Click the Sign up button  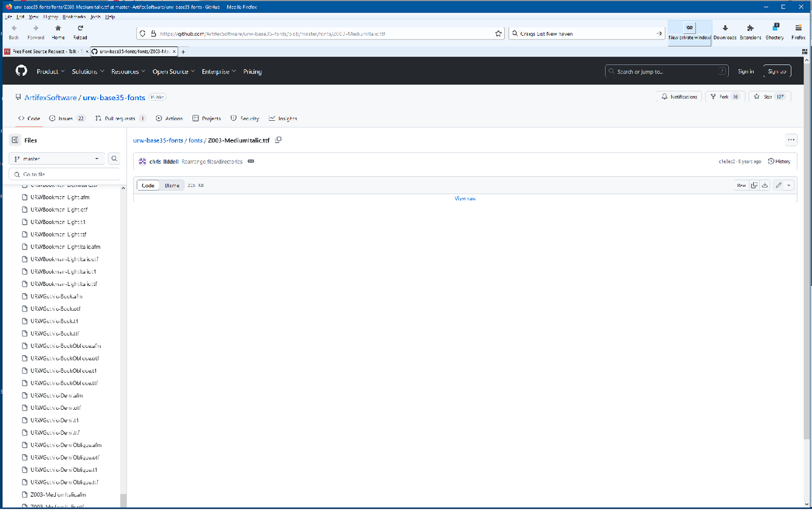tap(777, 72)
